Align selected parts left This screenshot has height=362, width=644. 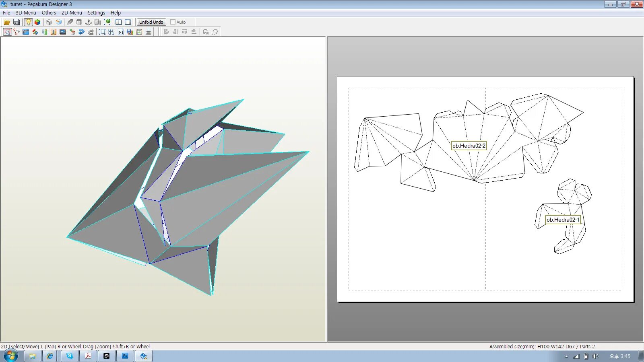click(x=166, y=32)
